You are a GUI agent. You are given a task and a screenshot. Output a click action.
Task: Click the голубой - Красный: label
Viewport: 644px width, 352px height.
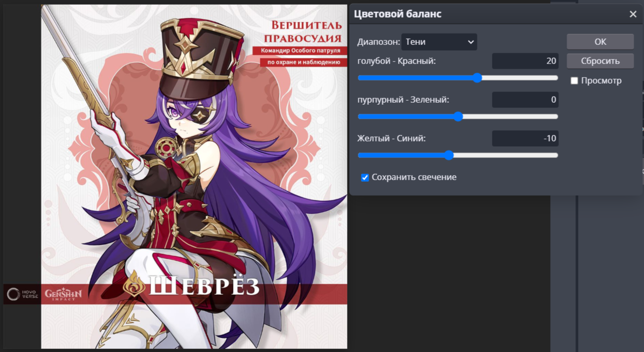(397, 61)
